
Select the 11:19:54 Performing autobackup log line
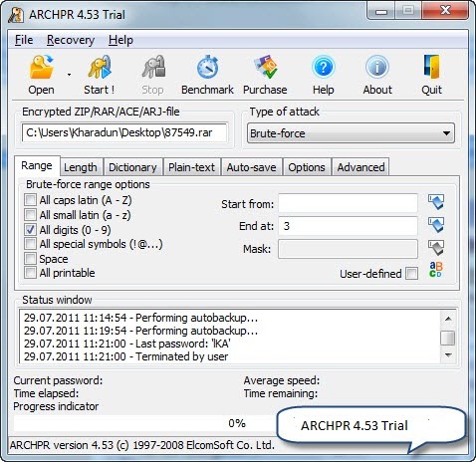[x=140, y=331]
